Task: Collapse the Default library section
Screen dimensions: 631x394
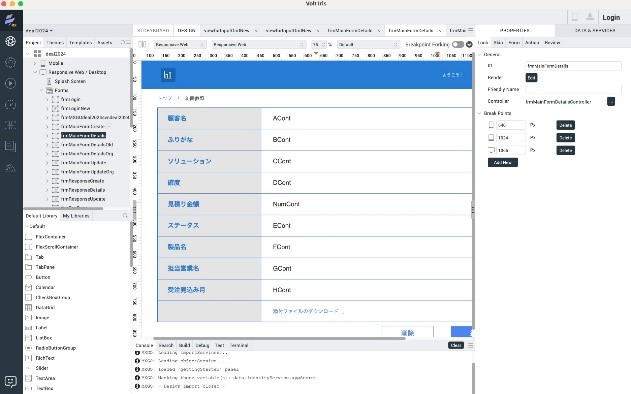Action: [27, 226]
